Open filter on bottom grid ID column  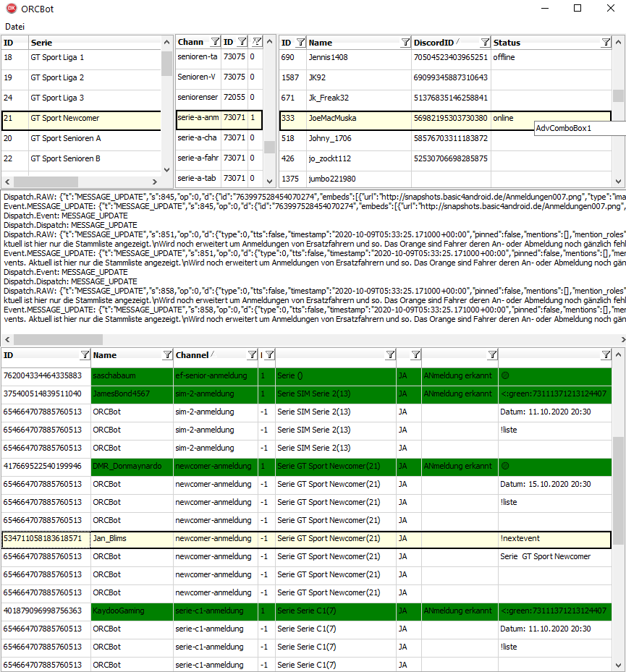[x=85, y=354]
